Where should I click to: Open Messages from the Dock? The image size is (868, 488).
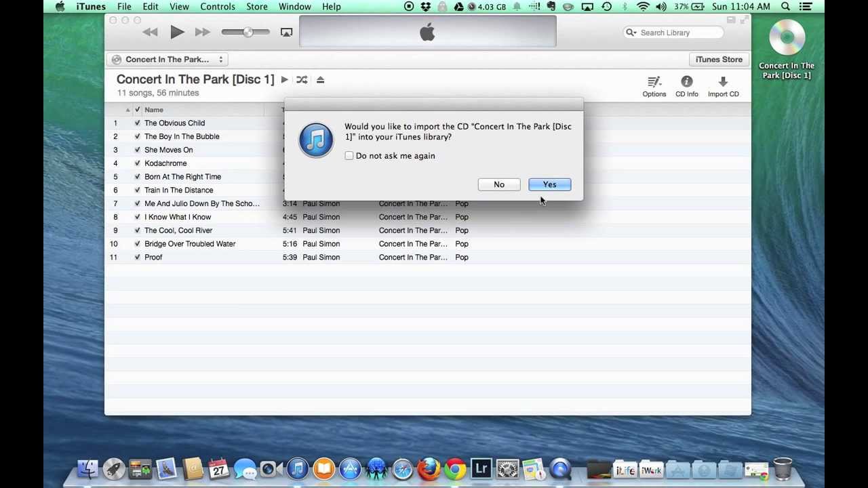pos(245,468)
